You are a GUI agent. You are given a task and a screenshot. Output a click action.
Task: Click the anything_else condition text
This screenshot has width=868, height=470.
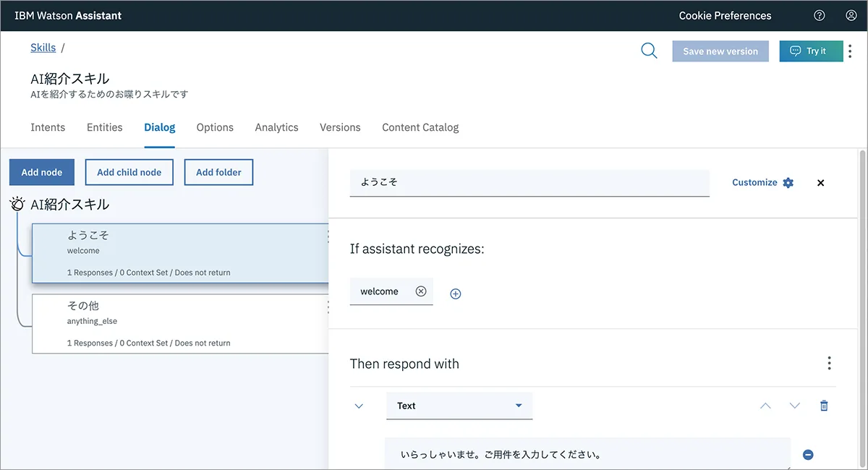click(92, 321)
